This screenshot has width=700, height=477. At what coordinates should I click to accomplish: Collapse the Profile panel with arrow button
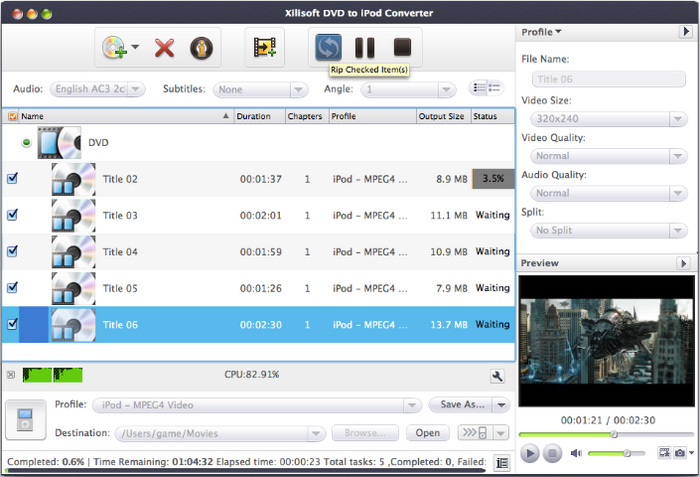[685, 32]
